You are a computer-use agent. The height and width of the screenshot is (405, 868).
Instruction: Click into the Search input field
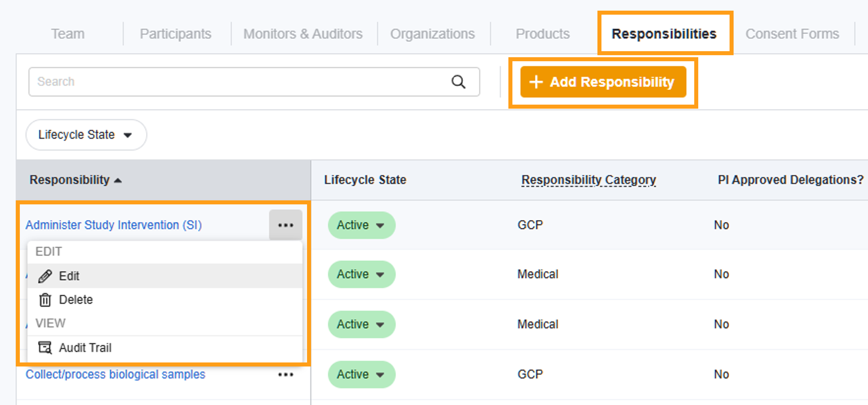[x=236, y=82]
